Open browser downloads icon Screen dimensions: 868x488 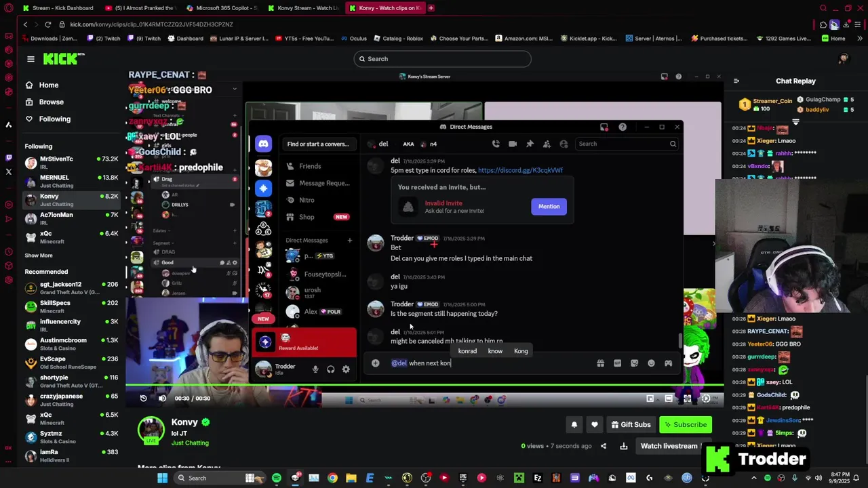(x=846, y=24)
